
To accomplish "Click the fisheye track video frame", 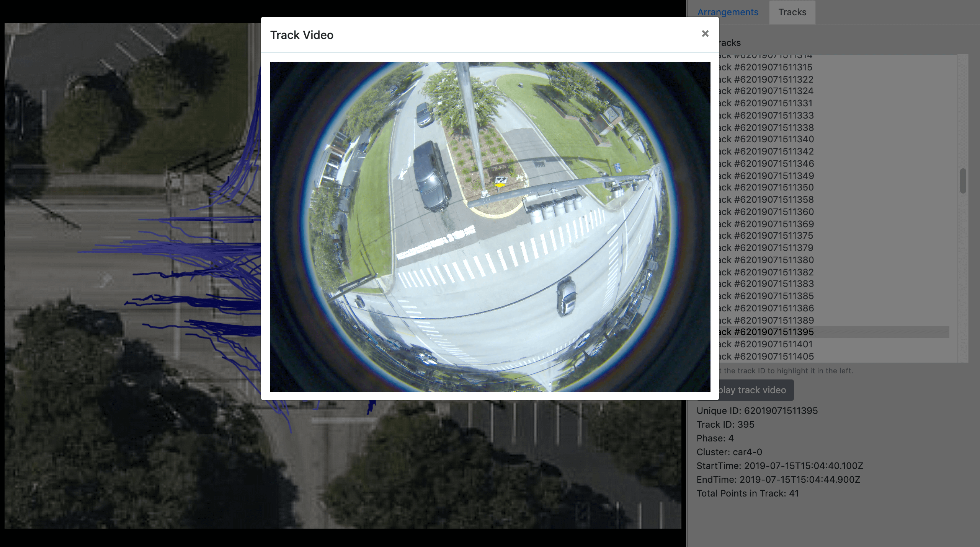I will coord(490,226).
